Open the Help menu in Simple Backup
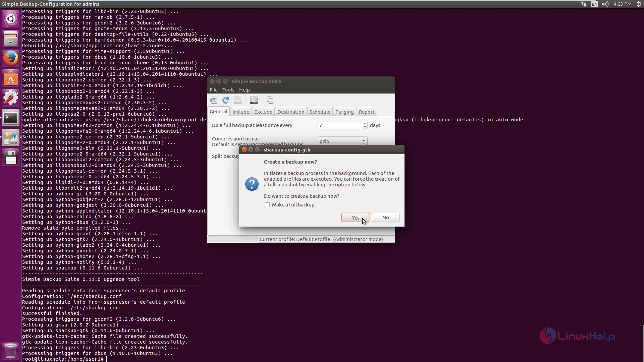This screenshot has width=644, height=362. pos(244,90)
